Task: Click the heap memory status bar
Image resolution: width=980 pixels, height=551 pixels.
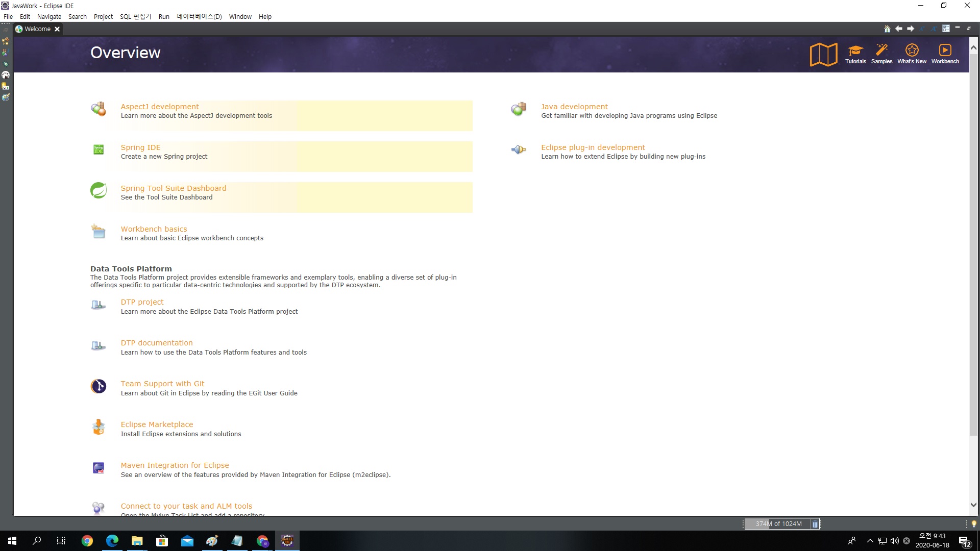Action: [x=778, y=524]
